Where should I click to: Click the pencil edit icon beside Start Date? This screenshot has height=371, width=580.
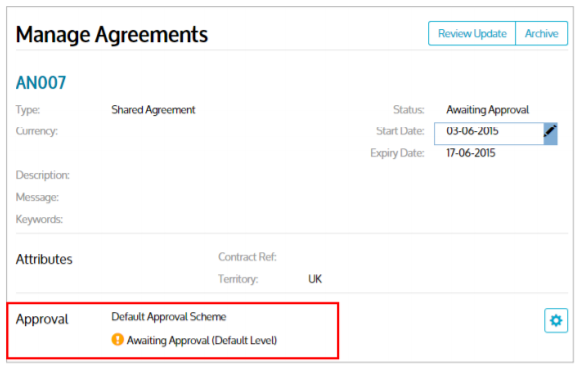click(x=550, y=134)
